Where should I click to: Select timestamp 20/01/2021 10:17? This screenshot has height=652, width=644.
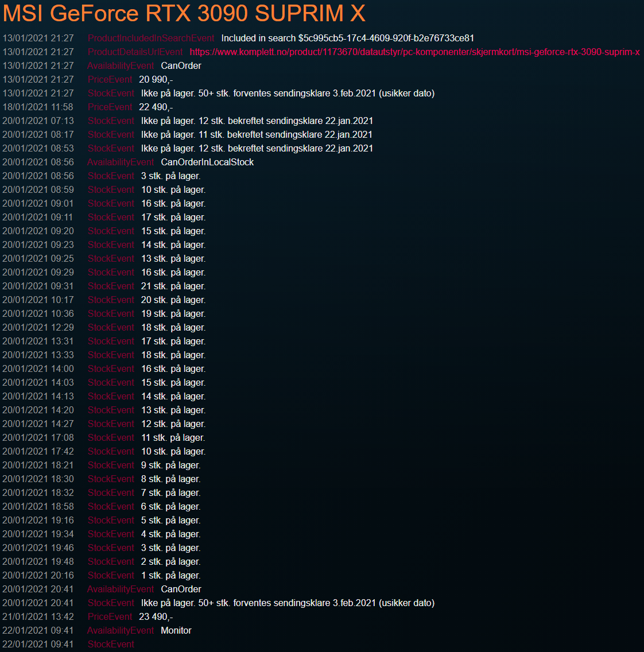click(x=38, y=300)
